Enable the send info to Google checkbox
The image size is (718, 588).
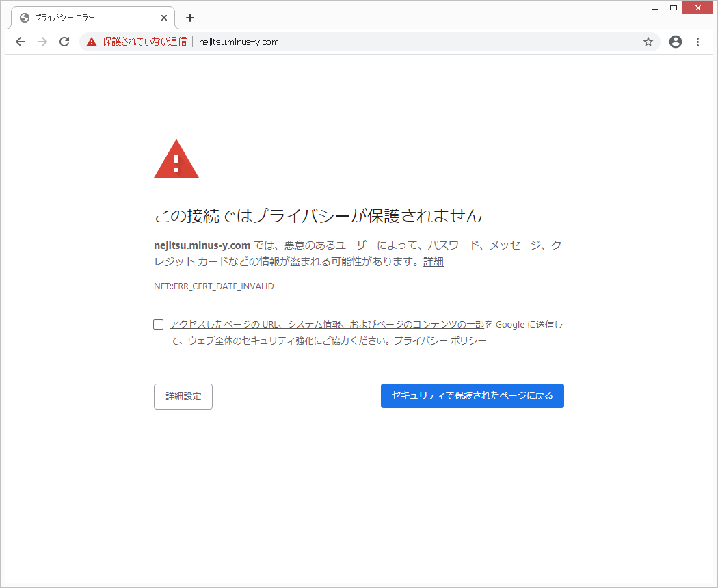159,325
